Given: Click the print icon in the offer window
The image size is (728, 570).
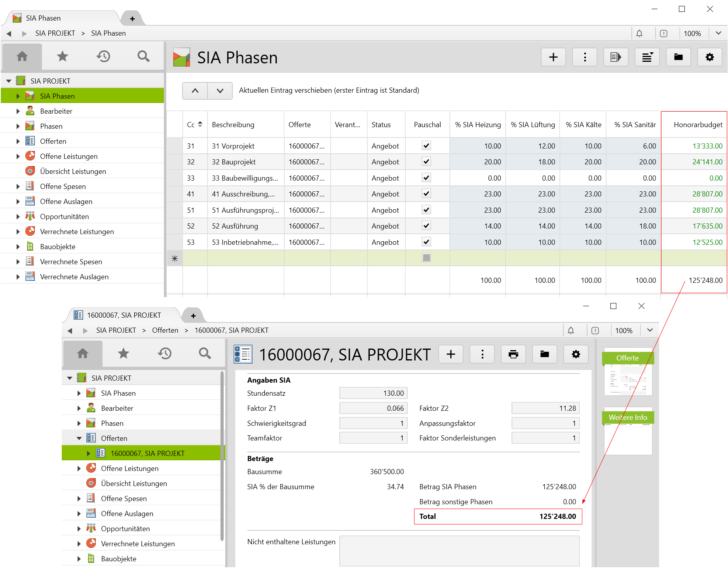Looking at the screenshot, I should point(513,354).
